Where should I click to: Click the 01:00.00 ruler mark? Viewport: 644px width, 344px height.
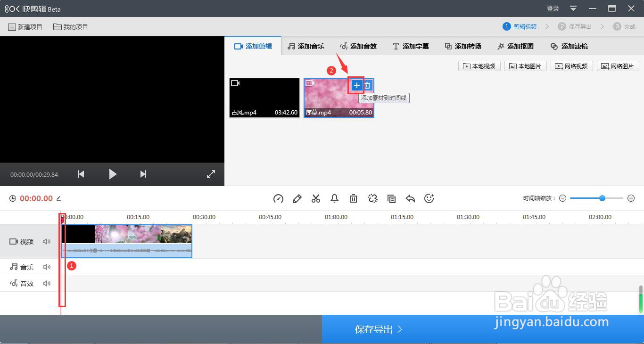[x=336, y=217]
